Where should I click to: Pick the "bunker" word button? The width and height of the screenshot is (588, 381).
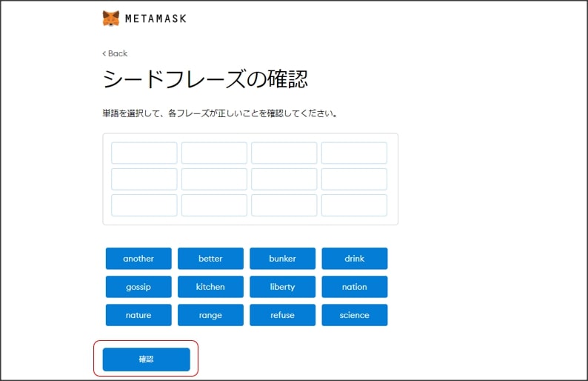click(x=282, y=259)
